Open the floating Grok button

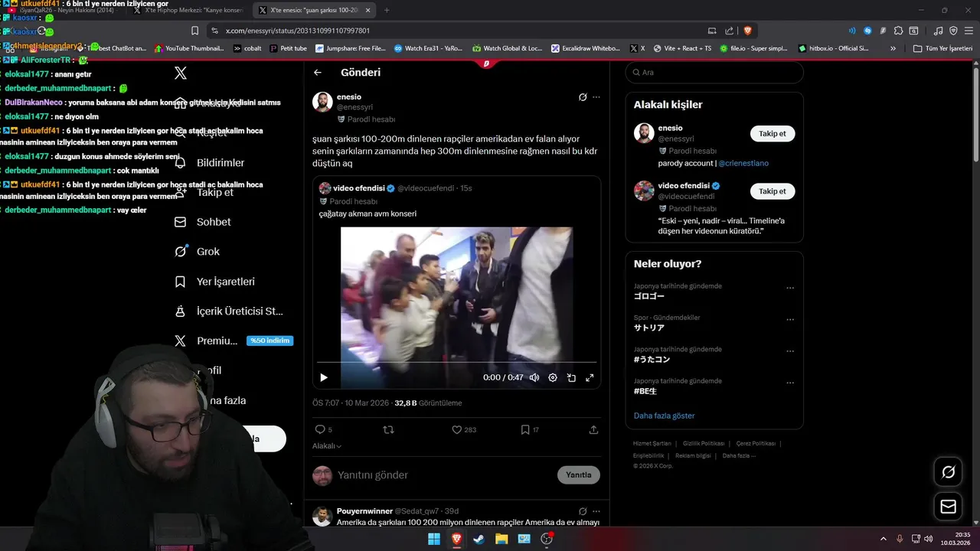point(948,472)
